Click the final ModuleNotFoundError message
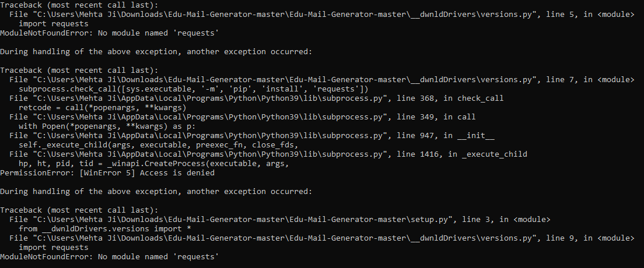 click(x=109, y=256)
